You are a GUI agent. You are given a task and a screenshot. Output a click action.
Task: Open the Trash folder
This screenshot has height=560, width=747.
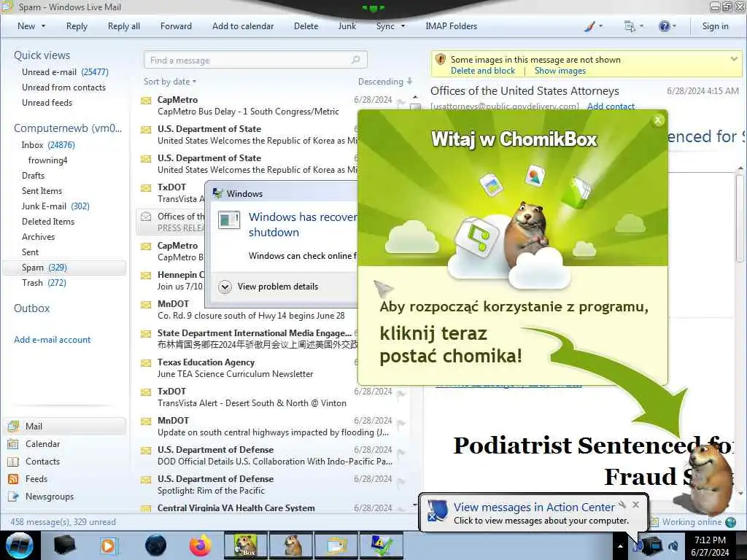click(44, 283)
